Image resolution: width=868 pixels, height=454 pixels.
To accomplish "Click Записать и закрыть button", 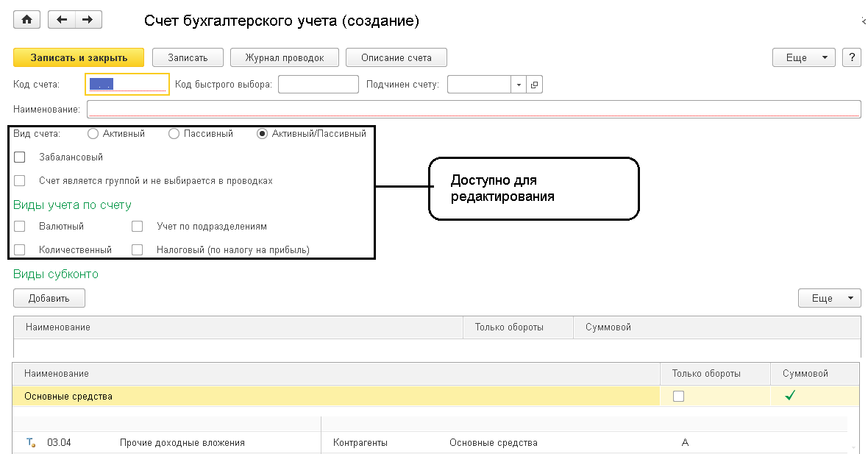I will 79,57.
